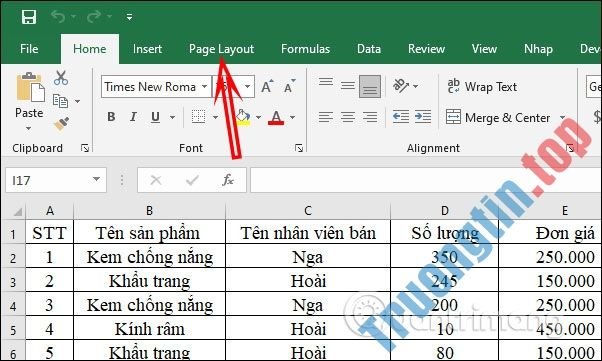Viewport: 602px width, 361px height.
Task: Click inside the formula bar
Action: pyautogui.click(x=425, y=180)
